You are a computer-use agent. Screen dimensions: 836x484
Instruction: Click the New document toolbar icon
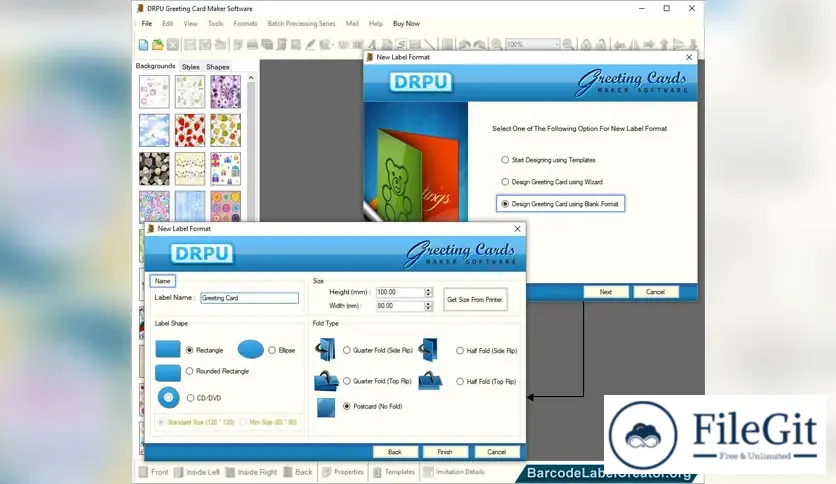coord(143,45)
